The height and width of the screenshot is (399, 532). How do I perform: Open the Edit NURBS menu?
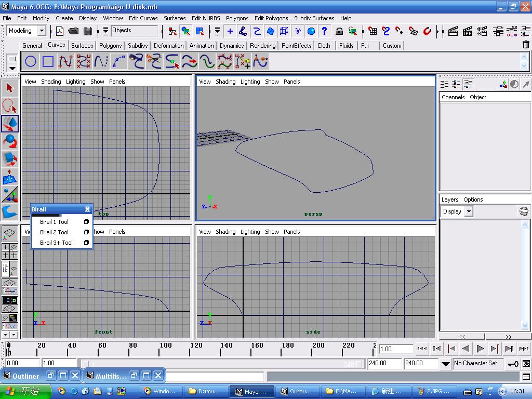point(206,18)
